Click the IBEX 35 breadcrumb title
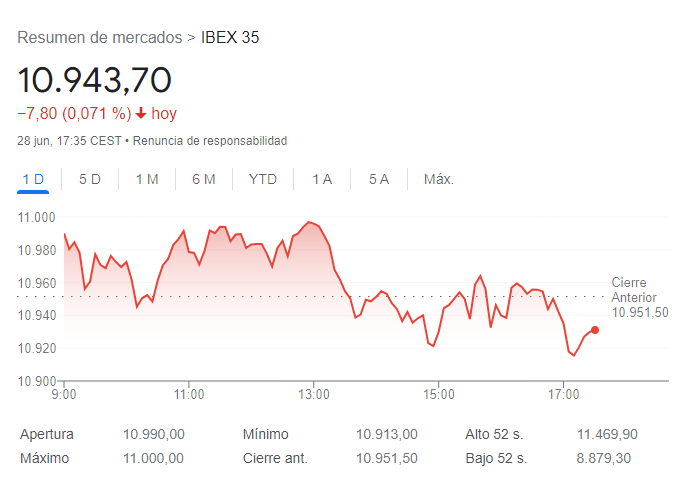Screen dimensions: 692x485 [x=230, y=38]
